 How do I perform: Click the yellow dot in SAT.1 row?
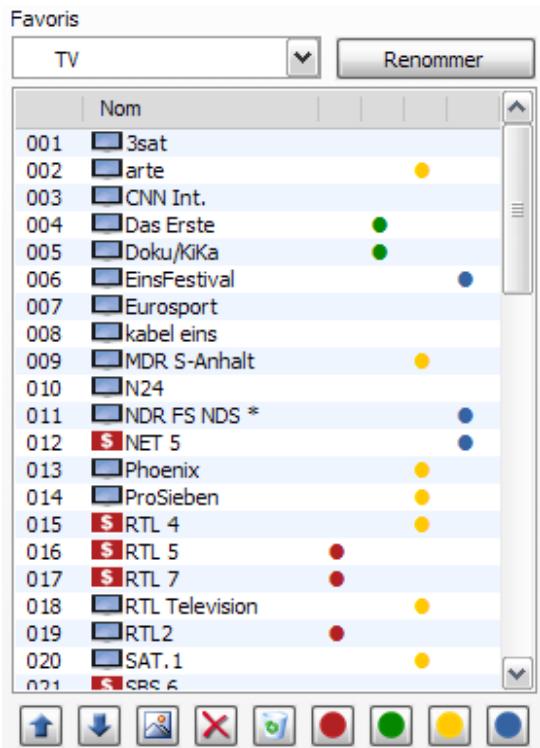422,661
